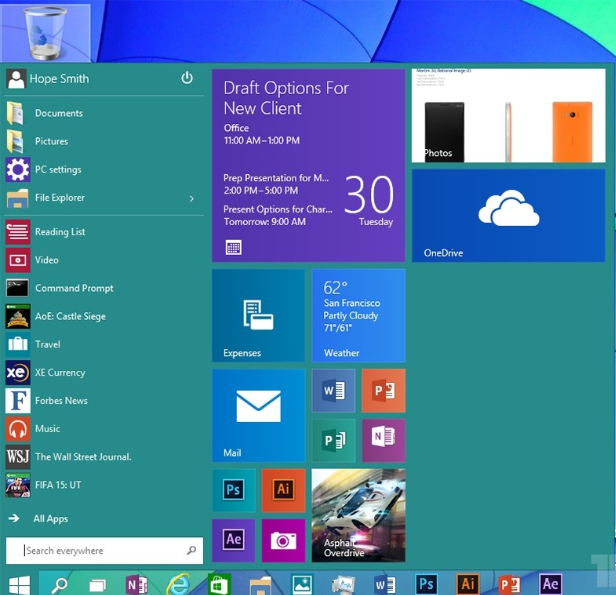Image resolution: width=616 pixels, height=595 pixels.
Task: Click the Windows Store icon on the taskbar
Action: (x=219, y=583)
